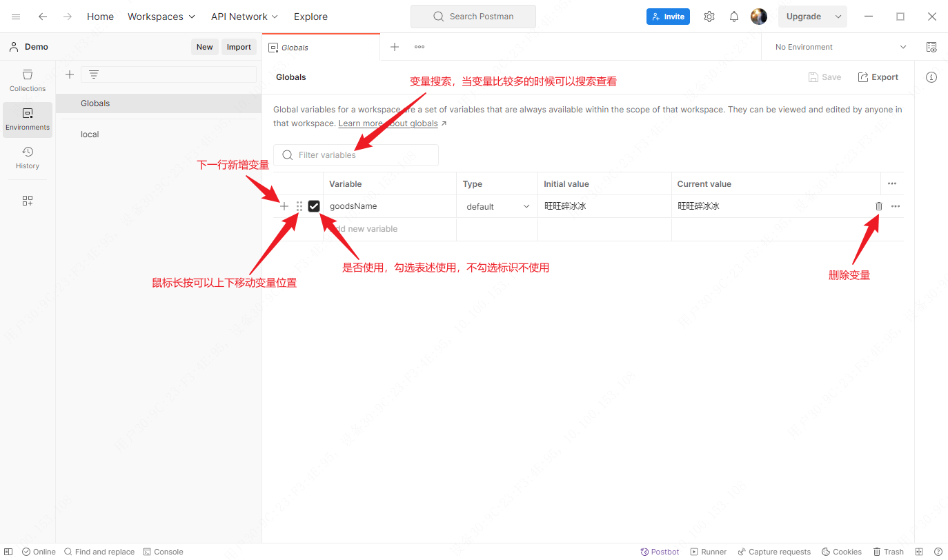
Task: Click the Add new variable field
Action: click(x=390, y=229)
